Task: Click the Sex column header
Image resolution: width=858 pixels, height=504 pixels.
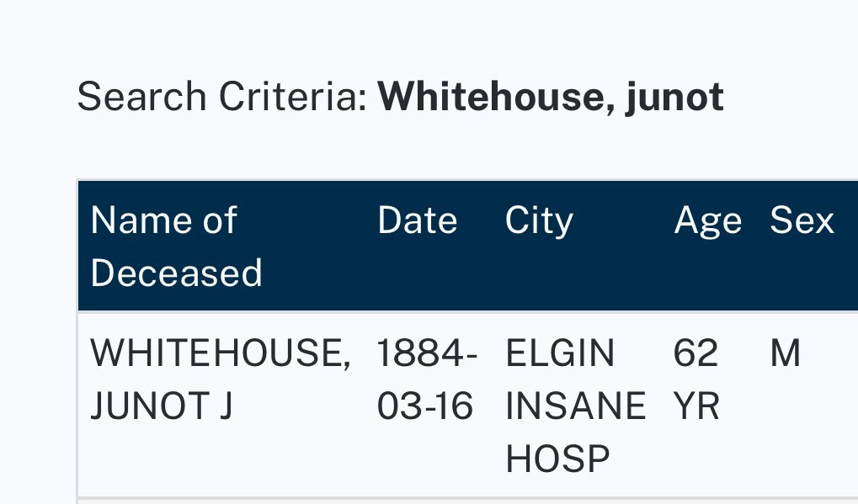Action: [x=802, y=221]
